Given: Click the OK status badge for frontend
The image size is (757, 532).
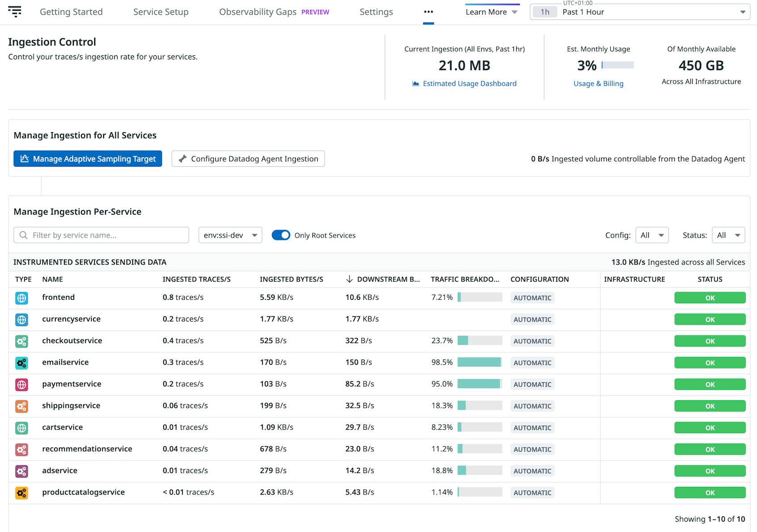Looking at the screenshot, I should [x=710, y=297].
